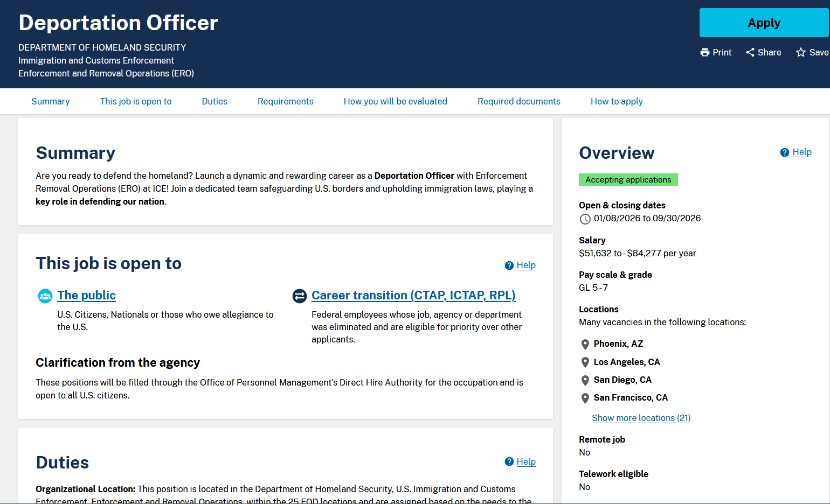The height and width of the screenshot is (504, 830).
Task: Click the map pin beside Phoenix, AZ
Action: point(585,345)
